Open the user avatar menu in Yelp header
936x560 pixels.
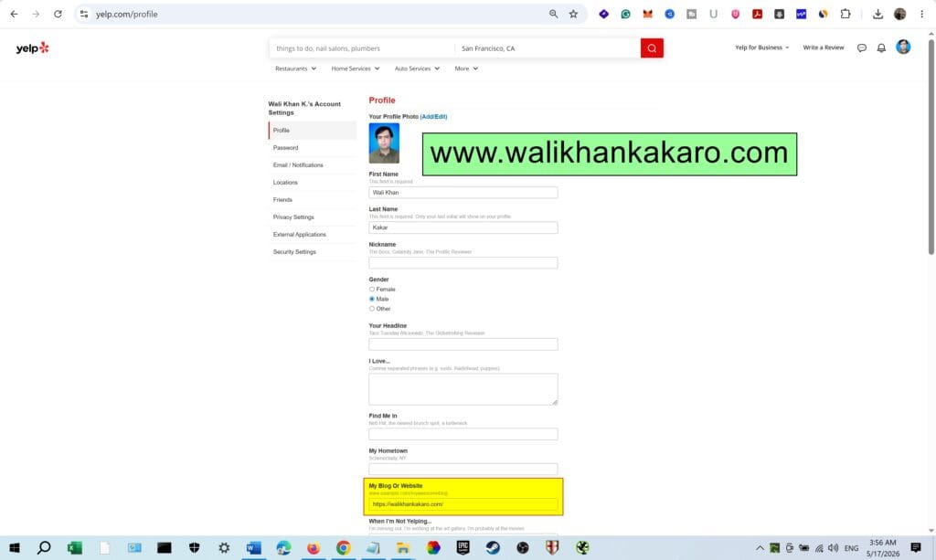[x=903, y=48]
